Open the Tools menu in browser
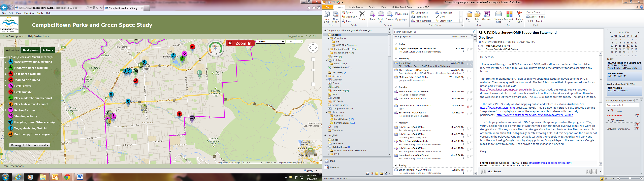Screen dimensions: 644x181 (x=40, y=13)
